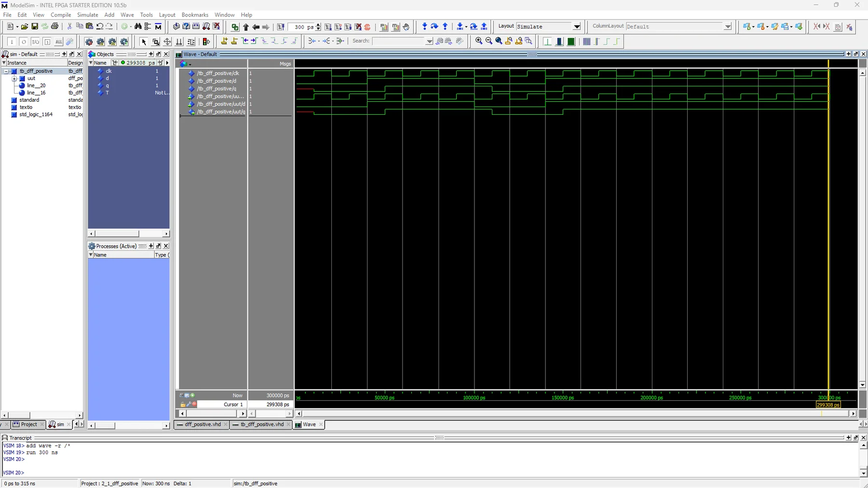
Task: Increase the run length stepper value
Action: [x=318, y=25]
